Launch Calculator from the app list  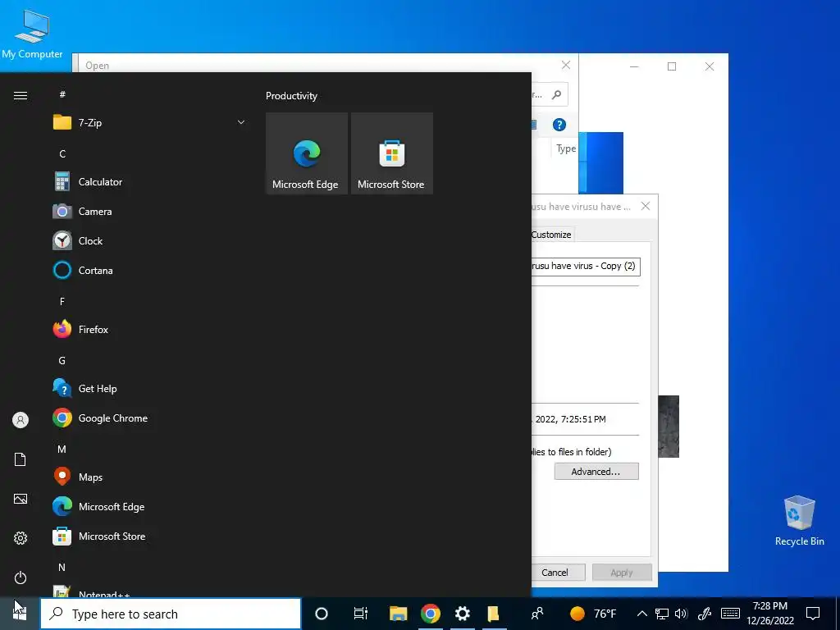[149, 181]
